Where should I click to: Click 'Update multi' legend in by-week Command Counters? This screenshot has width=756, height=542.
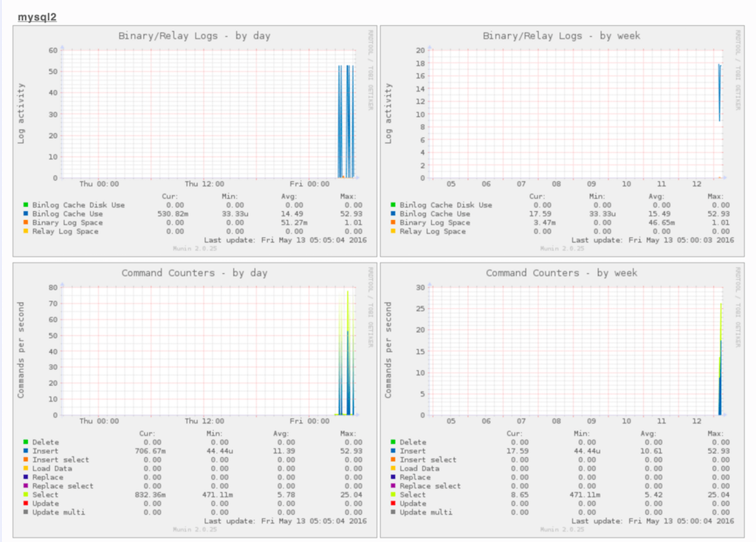pos(426,512)
